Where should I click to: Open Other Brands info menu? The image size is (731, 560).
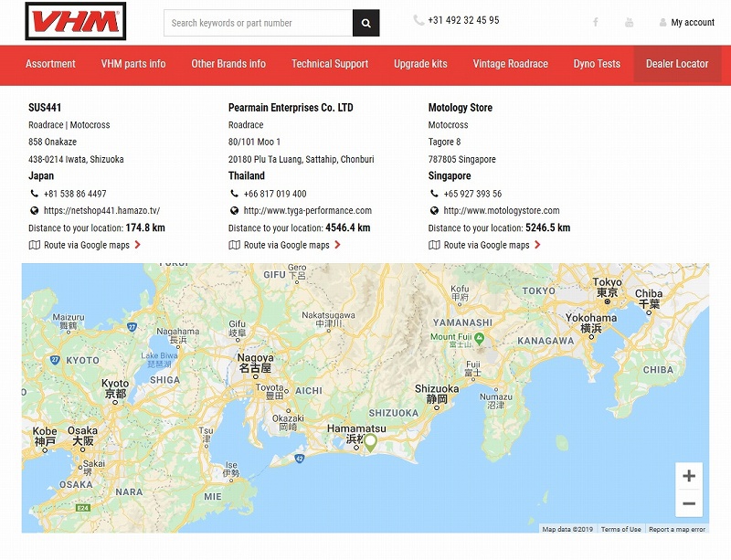[228, 64]
